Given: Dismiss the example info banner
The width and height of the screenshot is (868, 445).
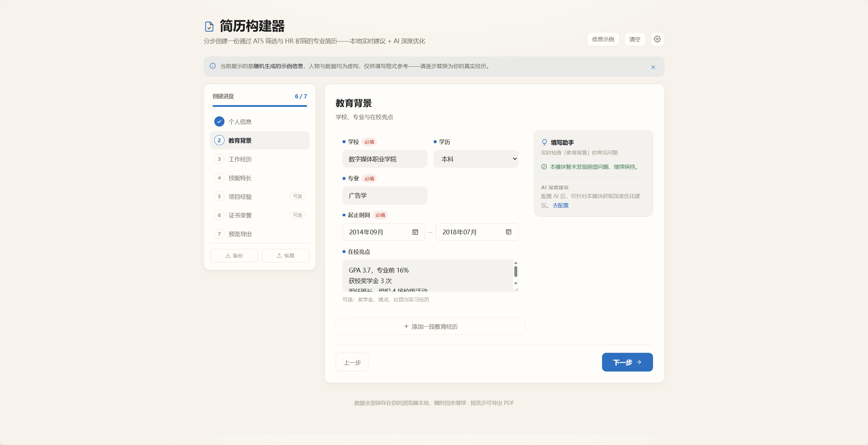Looking at the screenshot, I should pos(653,67).
